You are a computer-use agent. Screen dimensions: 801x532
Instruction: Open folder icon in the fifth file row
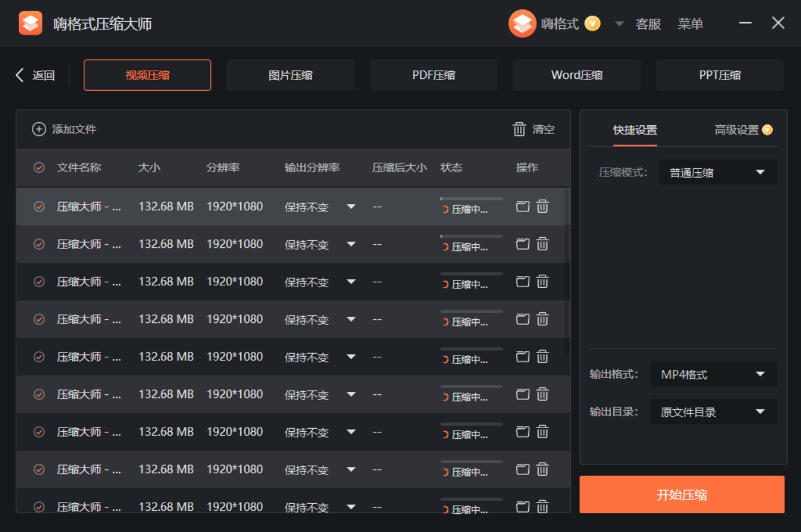point(523,357)
